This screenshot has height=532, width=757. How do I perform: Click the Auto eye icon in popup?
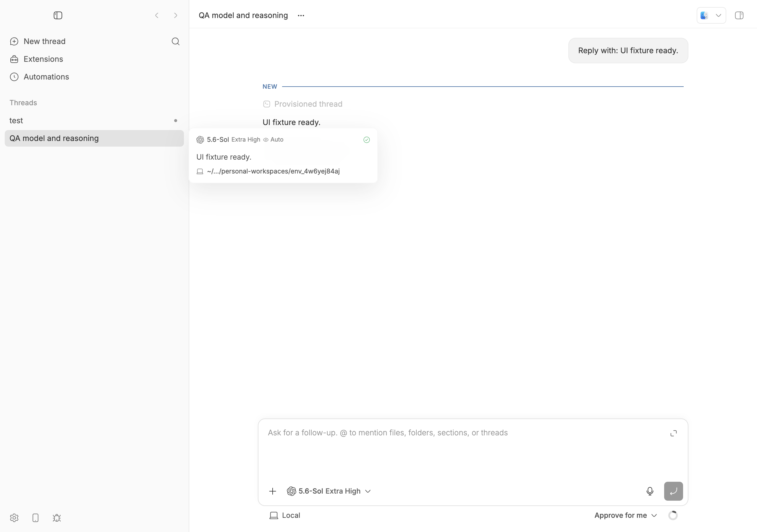pos(266,140)
